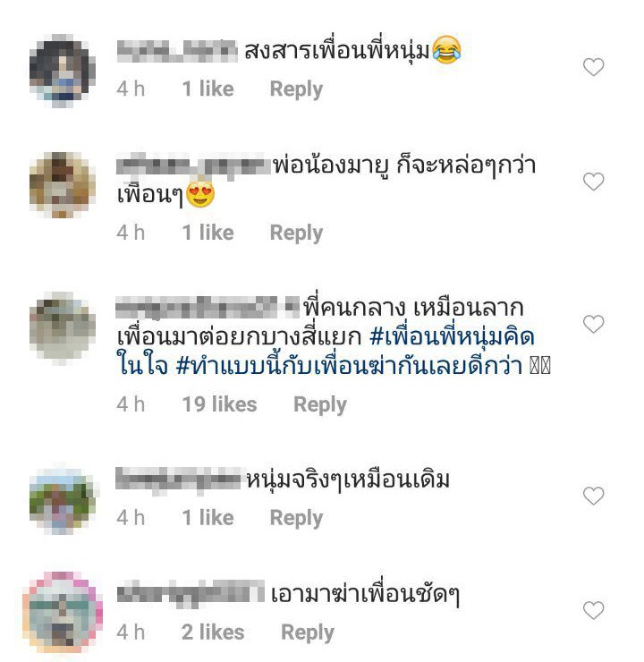Screen dimensions: 644x662
Task: View 1 like on first comment
Action: (208, 89)
